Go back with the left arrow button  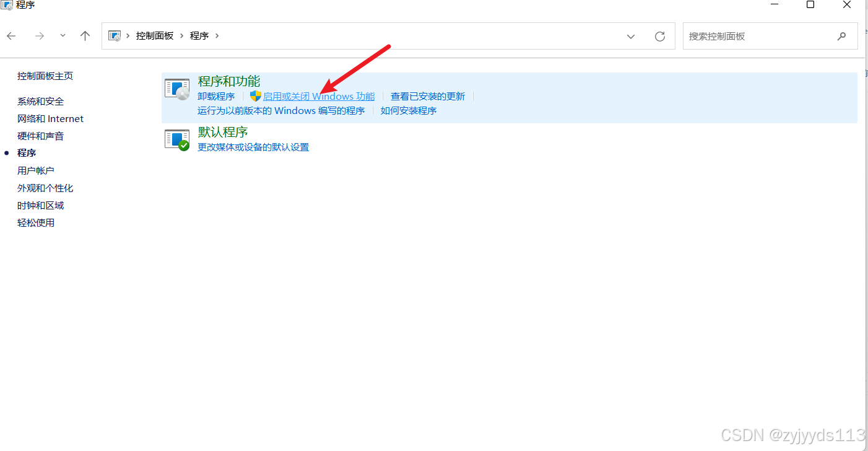click(x=11, y=36)
